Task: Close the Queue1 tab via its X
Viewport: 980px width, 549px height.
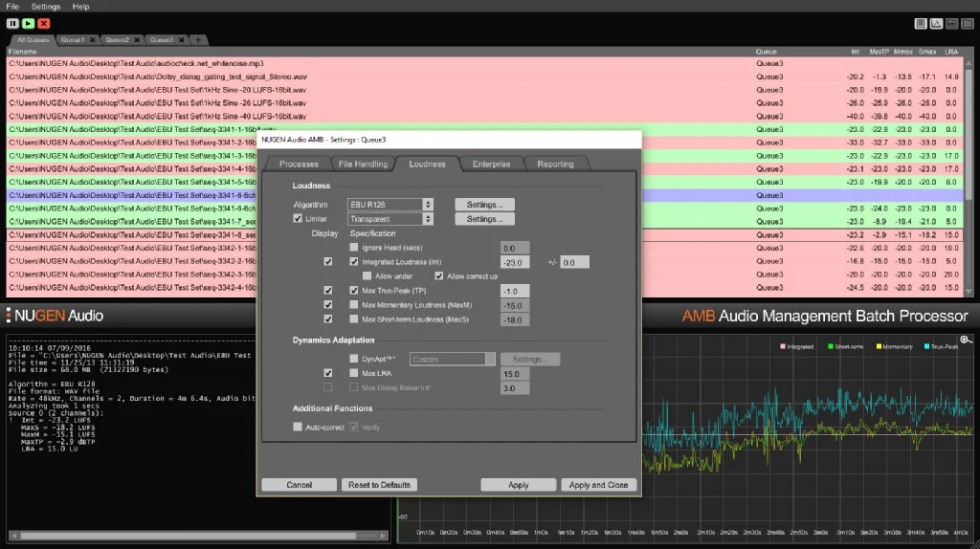Action: pyautogui.click(x=93, y=40)
